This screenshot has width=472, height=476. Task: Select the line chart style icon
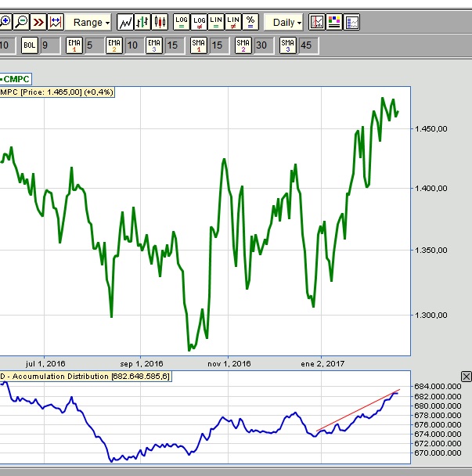pyautogui.click(x=125, y=22)
